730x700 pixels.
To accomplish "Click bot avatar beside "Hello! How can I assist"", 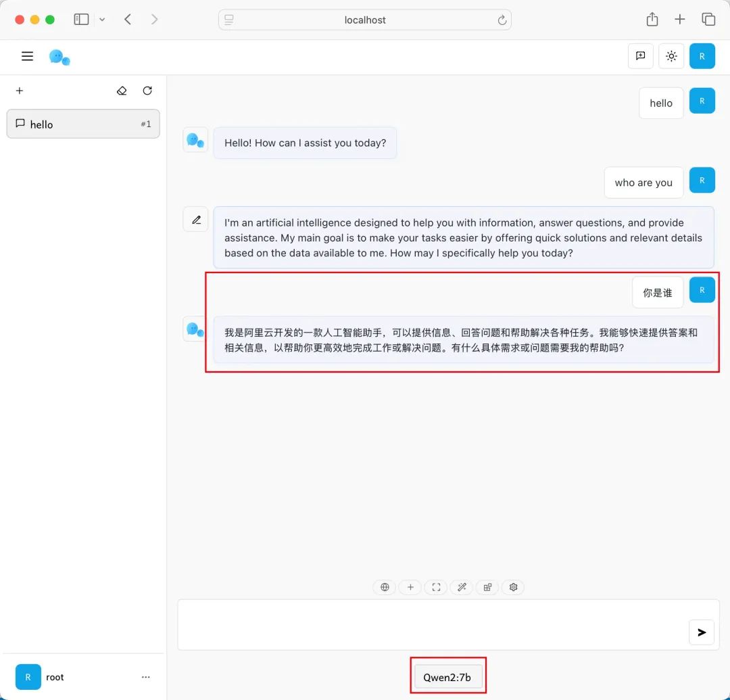I will point(195,140).
